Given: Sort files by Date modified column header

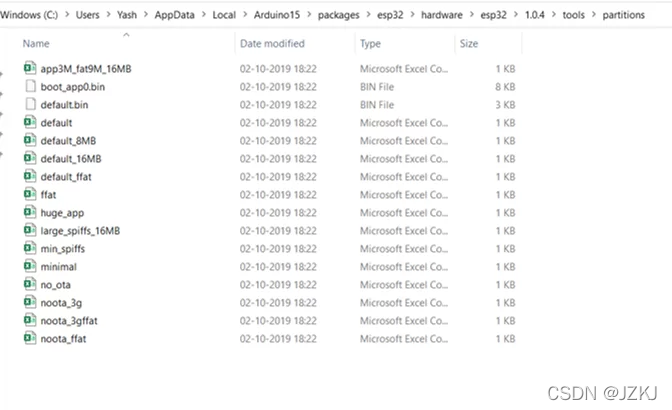Looking at the screenshot, I should tap(272, 44).
